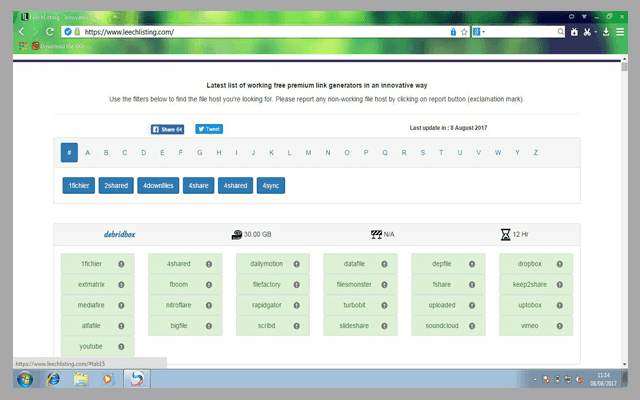Click the fshare host label
This screenshot has height=400, width=640.
[442, 284]
